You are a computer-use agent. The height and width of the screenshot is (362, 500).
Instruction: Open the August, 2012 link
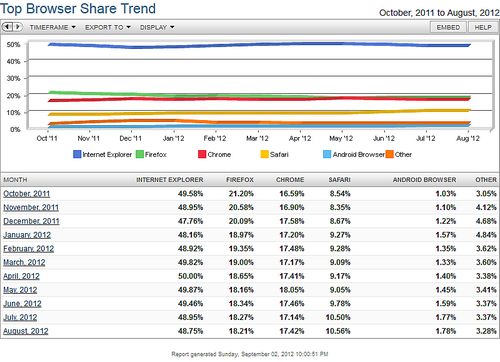coord(26,331)
